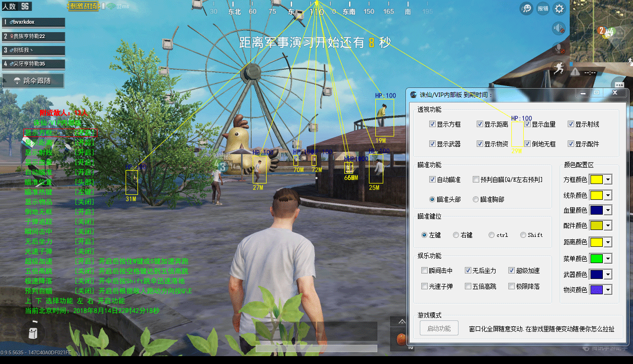Select the 瞄准头部 radio button
The width and height of the screenshot is (633, 364).
pyautogui.click(x=433, y=199)
